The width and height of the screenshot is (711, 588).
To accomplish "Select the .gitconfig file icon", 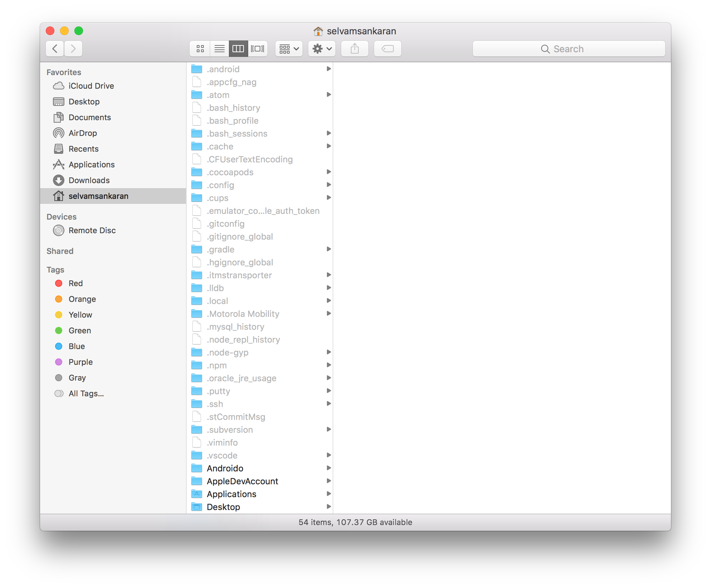I will tap(197, 224).
